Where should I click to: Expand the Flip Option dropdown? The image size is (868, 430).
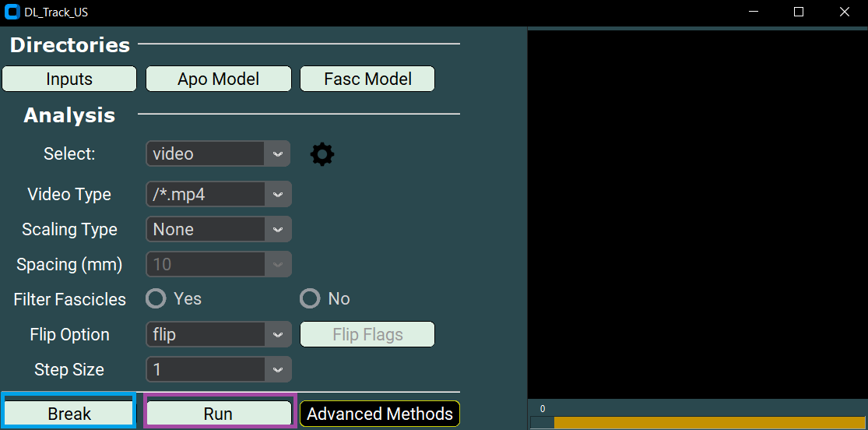[x=218, y=334]
